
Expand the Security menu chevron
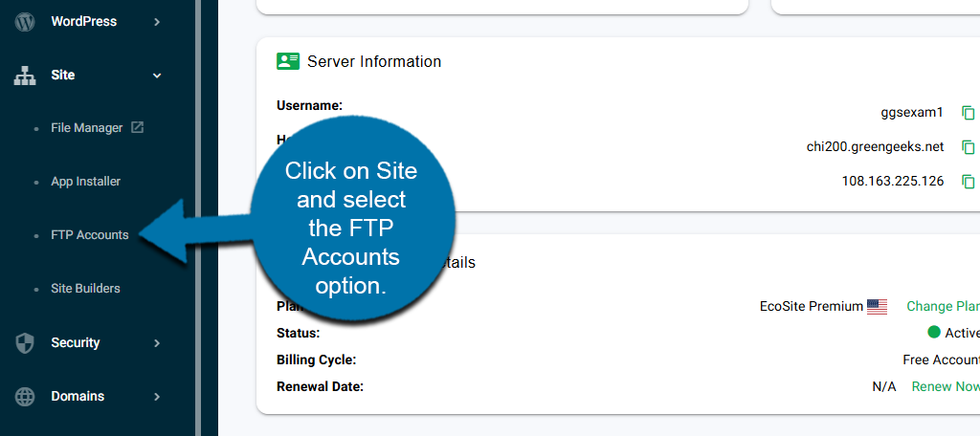point(157,343)
